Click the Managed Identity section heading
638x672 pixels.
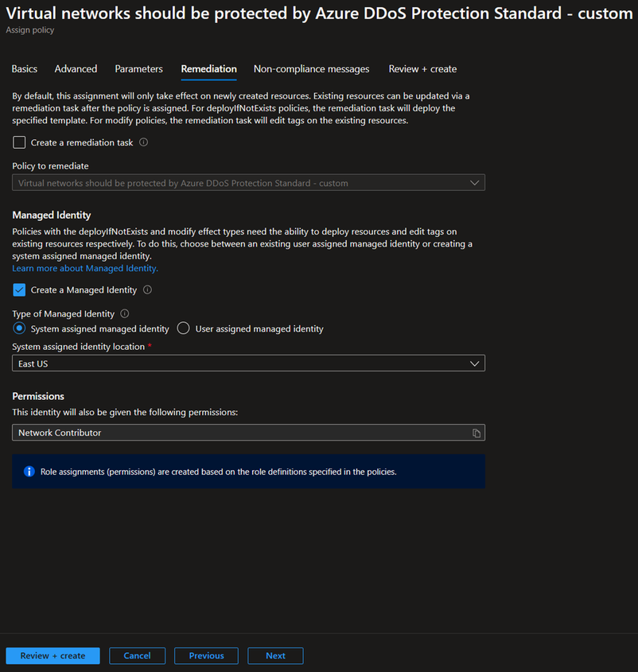pyautogui.click(x=52, y=216)
